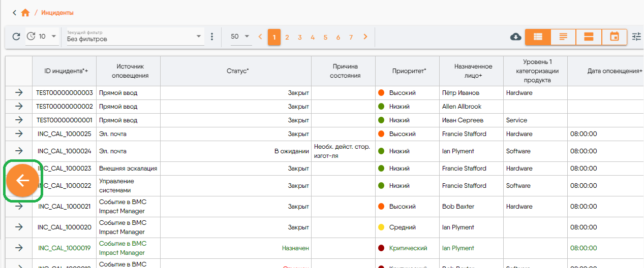Sort by Источник оповещения column header
Image resolution: width=644 pixels, height=268 pixels.
129,71
